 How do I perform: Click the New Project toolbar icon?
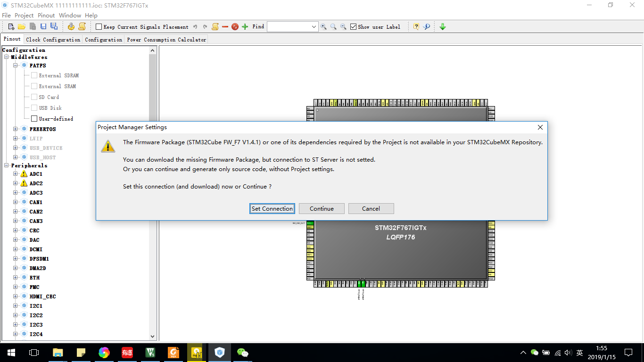(x=11, y=27)
